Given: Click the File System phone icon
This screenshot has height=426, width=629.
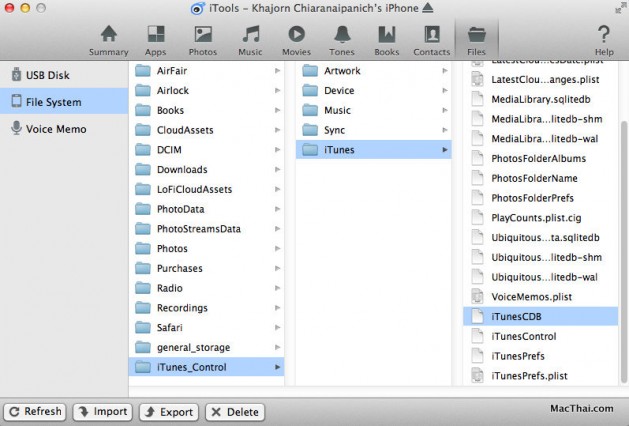Looking at the screenshot, I should (16, 101).
